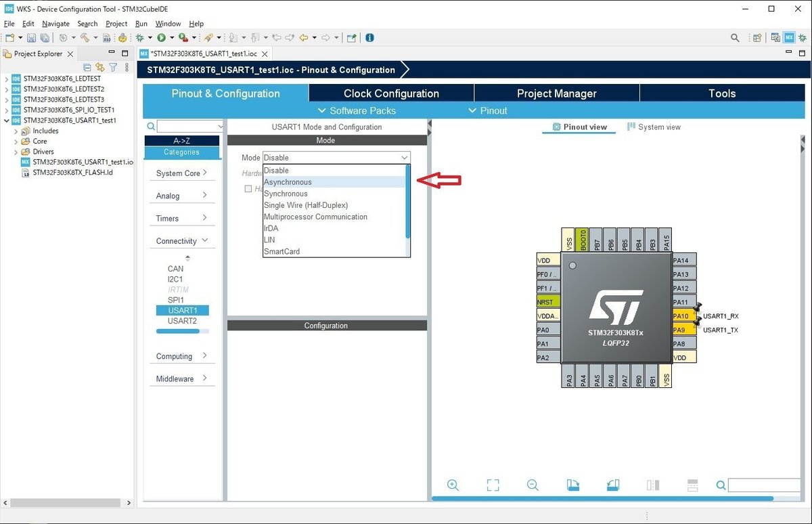Click zoom out below the pinout view
Image resolution: width=812 pixels, height=524 pixels.
coord(533,485)
